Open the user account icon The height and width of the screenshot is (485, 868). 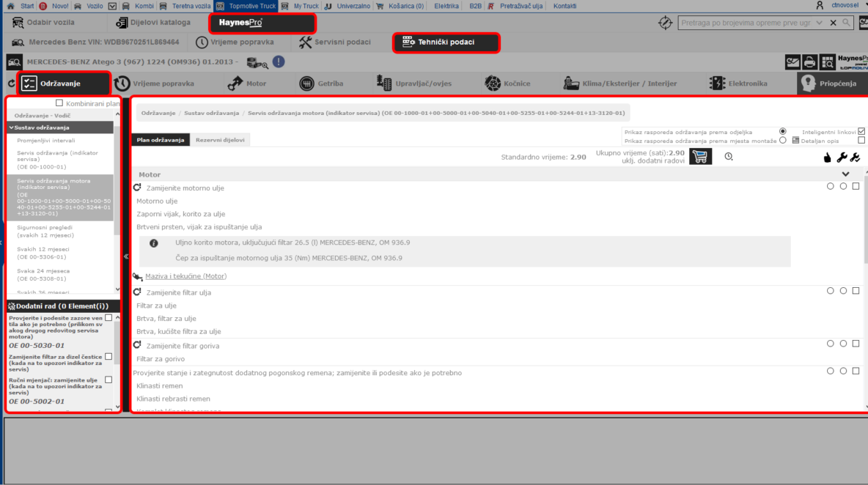point(820,6)
